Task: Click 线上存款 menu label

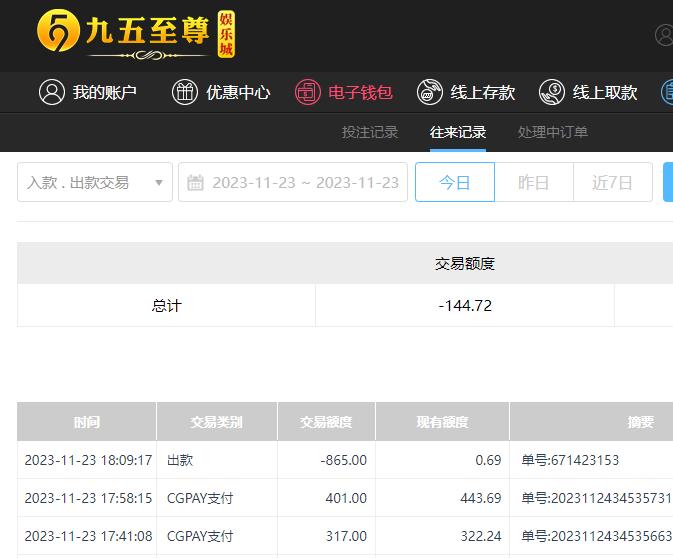Action: pyautogui.click(x=482, y=92)
